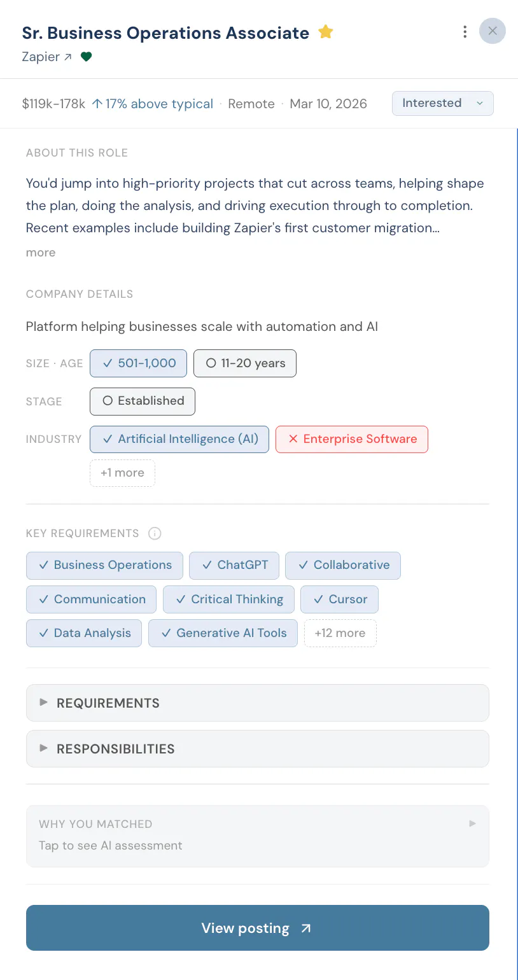Expand the RESPONSIBILITIES section
Screen dimensions: 518x980
(x=258, y=748)
